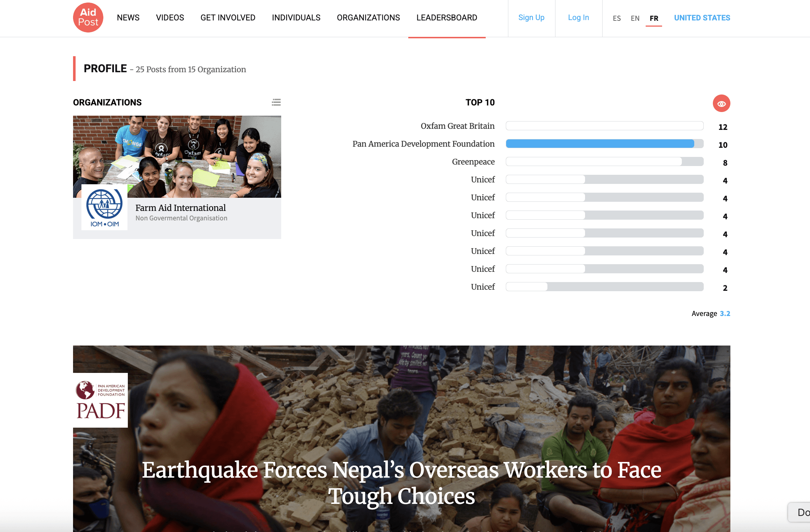810x532 pixels.
Task: Toggle the red eye visibility button
Action: 721,104
